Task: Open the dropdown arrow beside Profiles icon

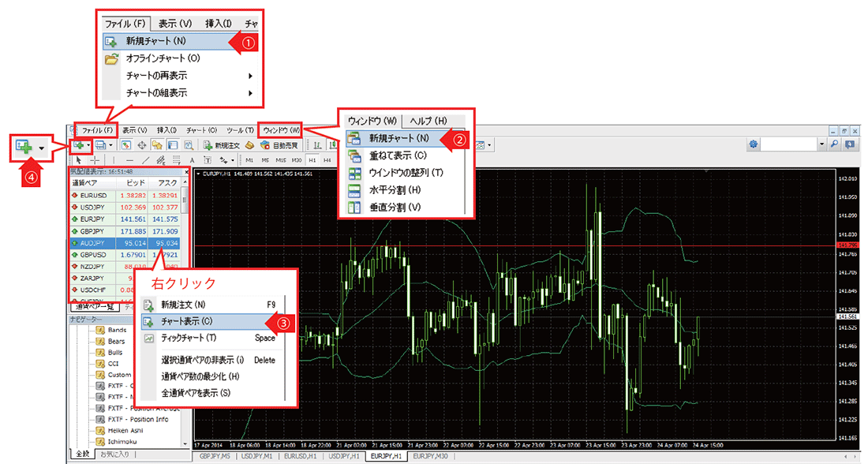Action: [x=110, y=145]
